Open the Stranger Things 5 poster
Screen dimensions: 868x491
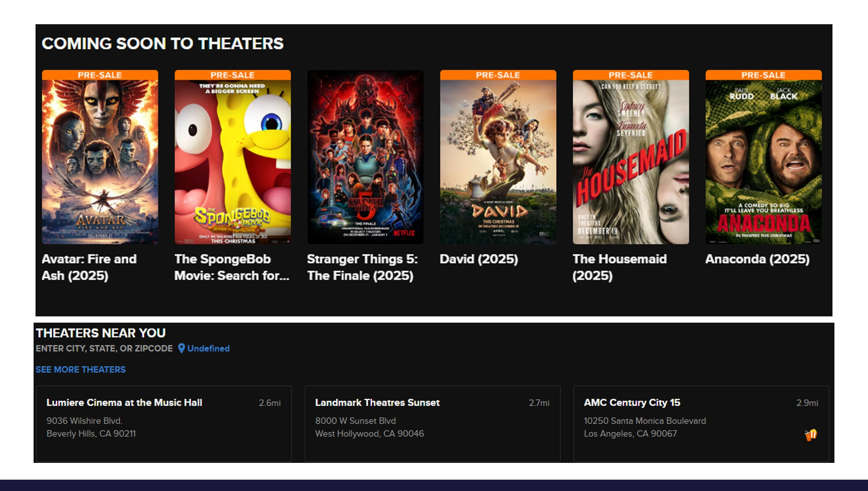click(365, 157)
